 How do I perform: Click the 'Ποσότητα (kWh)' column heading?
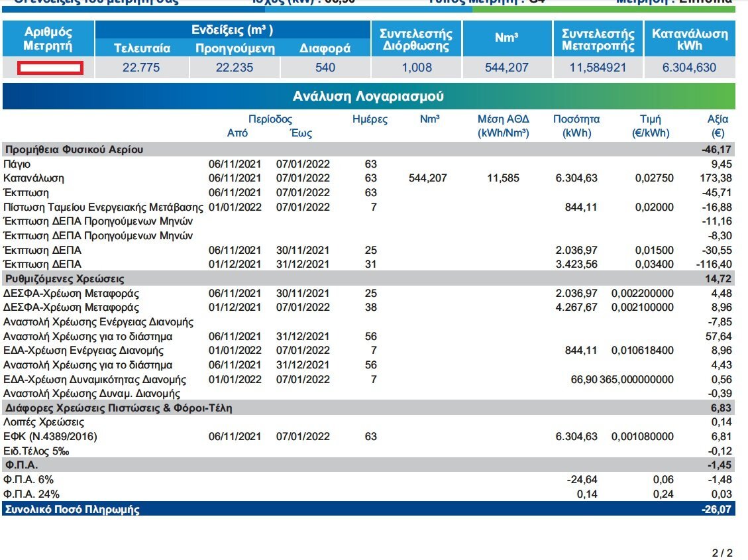tap(576, 126)
